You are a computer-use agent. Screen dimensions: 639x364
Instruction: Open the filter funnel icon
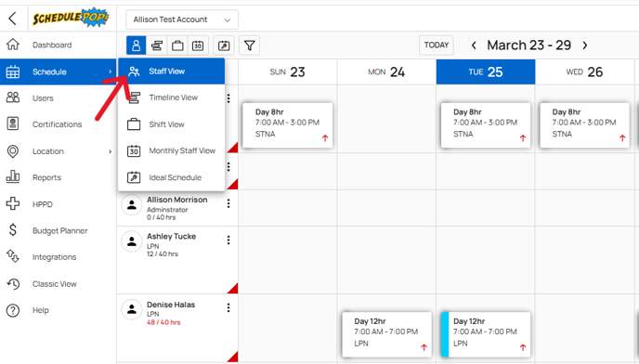250,45
